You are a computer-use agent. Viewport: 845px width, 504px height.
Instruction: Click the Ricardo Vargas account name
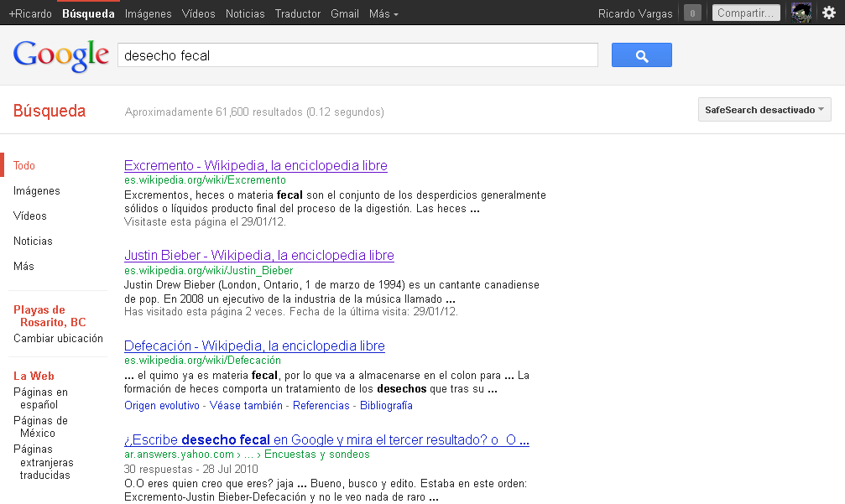point(635,14)
